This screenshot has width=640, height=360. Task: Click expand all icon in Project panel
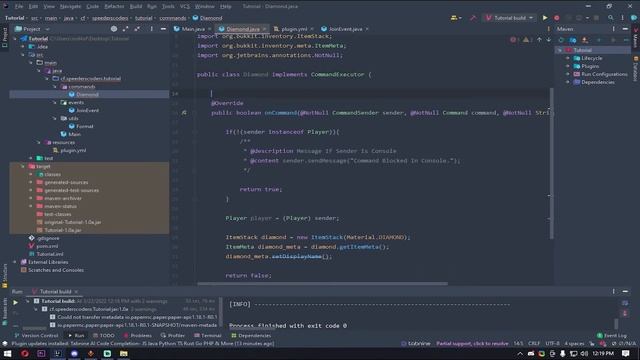pyautogui.click(x=125, y=29)
